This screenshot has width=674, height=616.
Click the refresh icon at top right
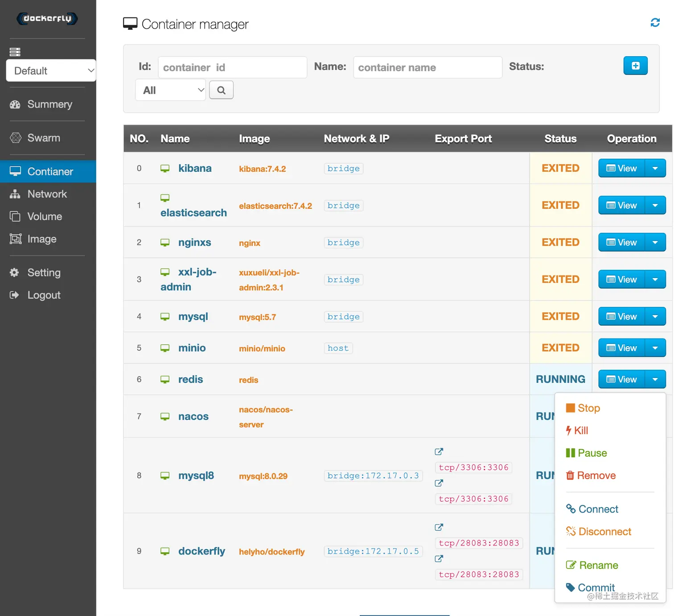655,22
